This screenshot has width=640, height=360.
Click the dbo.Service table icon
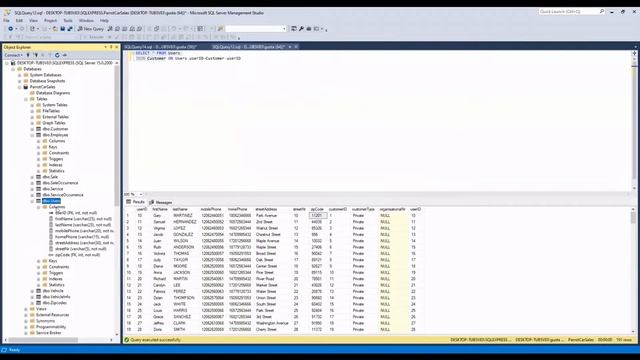(x=38, y=189)
